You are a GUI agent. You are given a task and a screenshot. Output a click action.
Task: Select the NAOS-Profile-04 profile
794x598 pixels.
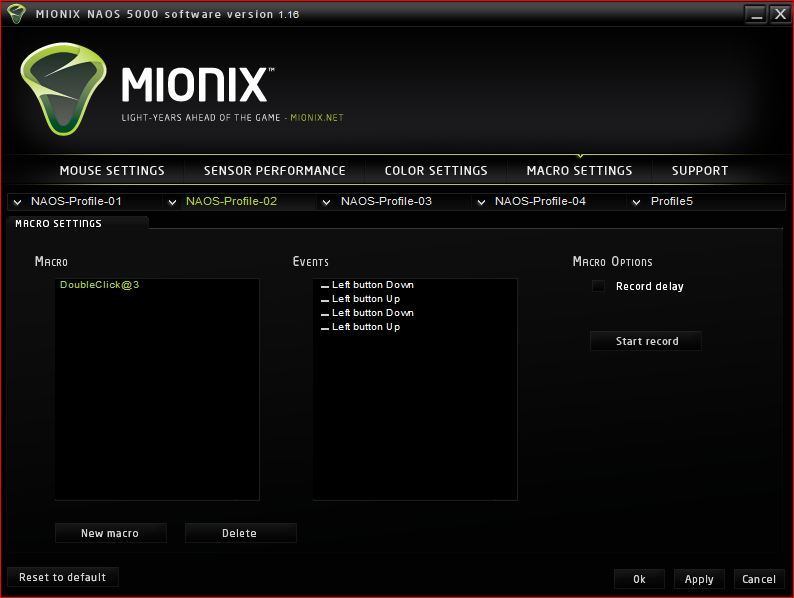(540, 201)
